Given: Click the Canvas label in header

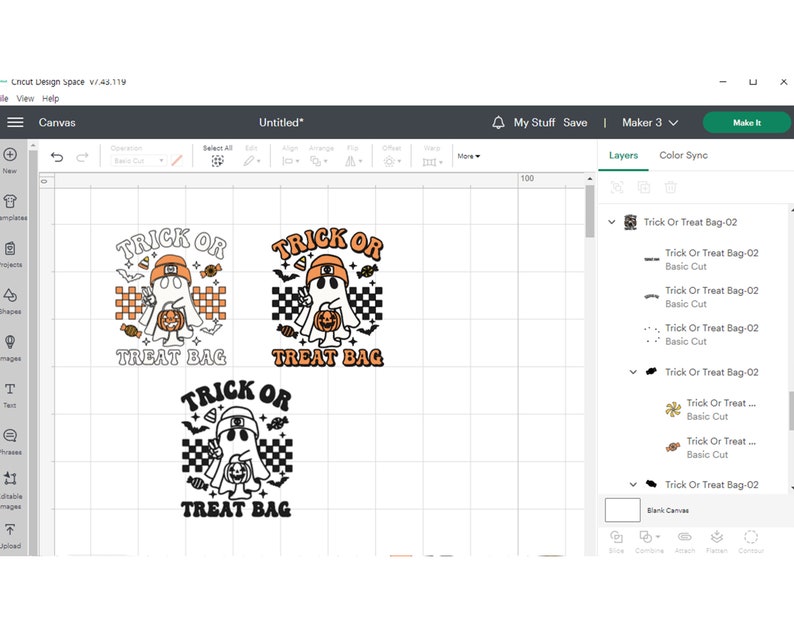Looking at the screenshot, I should (x=57, y=123).
